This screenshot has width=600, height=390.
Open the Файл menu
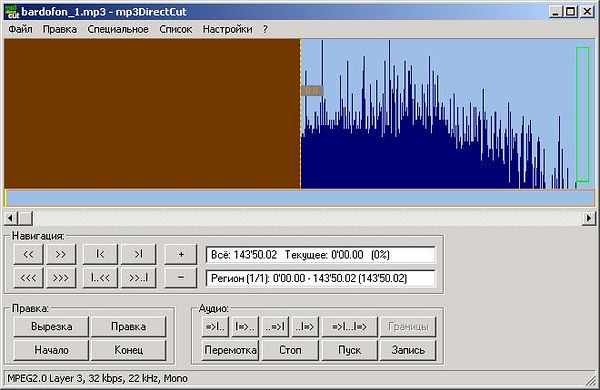pyautogui.click(x=20, y=29)
